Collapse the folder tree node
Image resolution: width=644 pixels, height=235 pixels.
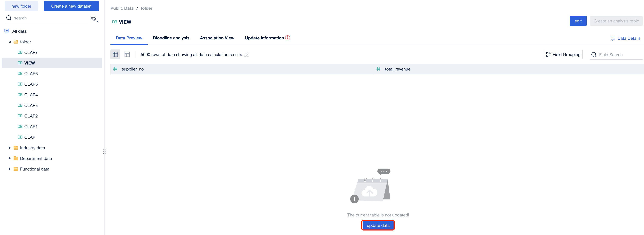click(x=10, y=42)
